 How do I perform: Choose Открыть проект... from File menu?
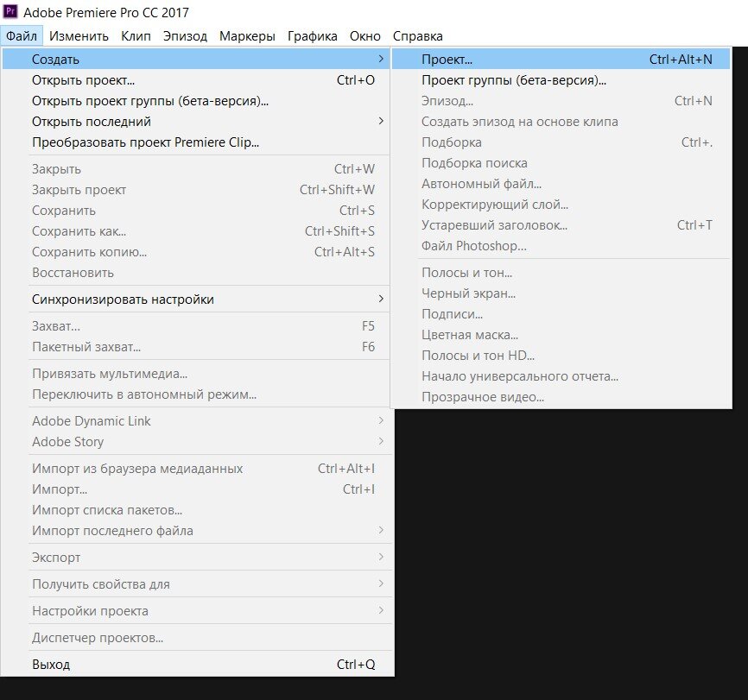click(196, 80)
